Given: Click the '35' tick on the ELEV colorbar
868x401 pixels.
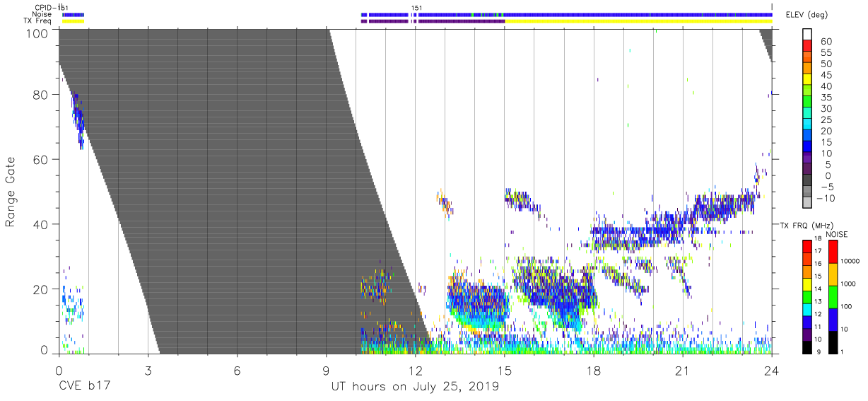Looking at the screenshot, I should pyautogui.click(x=825, y=98).
